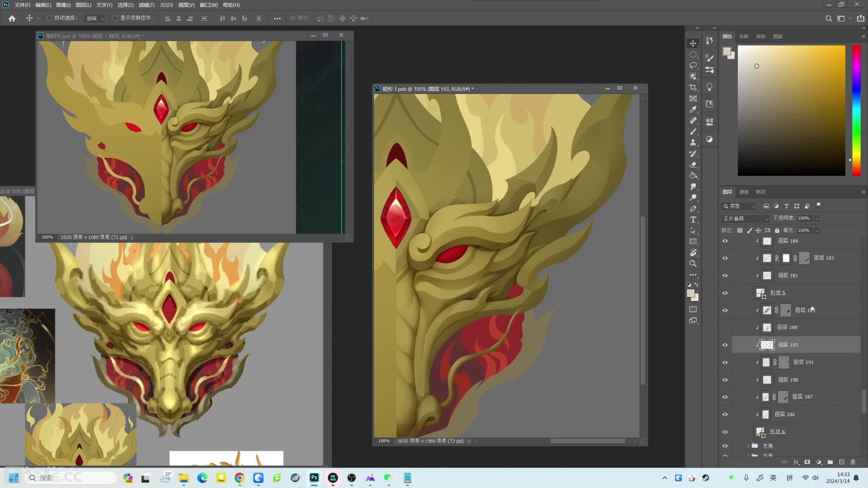The image size is (868, 488).
Task: Select the History Brush tool
Action: pos(693,154)
